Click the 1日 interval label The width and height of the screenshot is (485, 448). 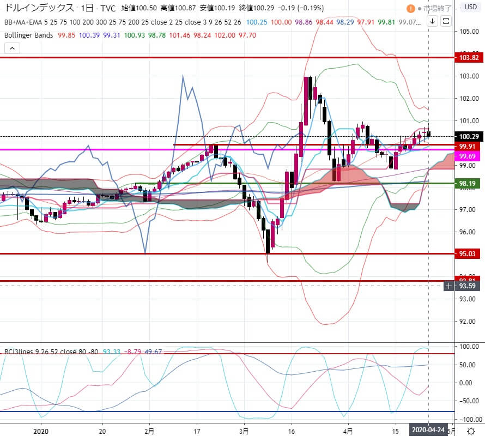click(x=87, y=8)
